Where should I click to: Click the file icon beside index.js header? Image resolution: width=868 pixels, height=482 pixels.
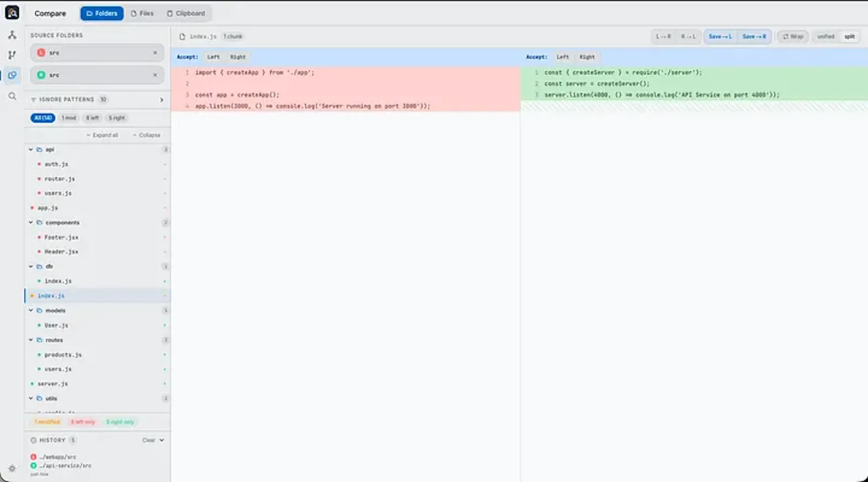tap(182, 36)
